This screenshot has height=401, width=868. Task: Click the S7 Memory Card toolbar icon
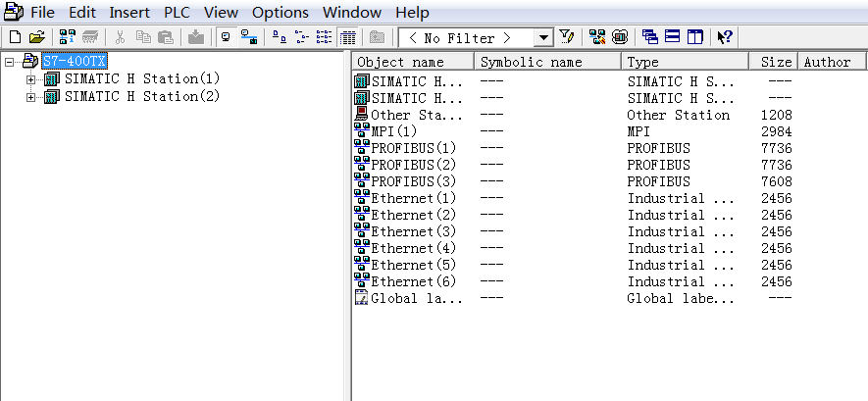[x=90, y=37]
